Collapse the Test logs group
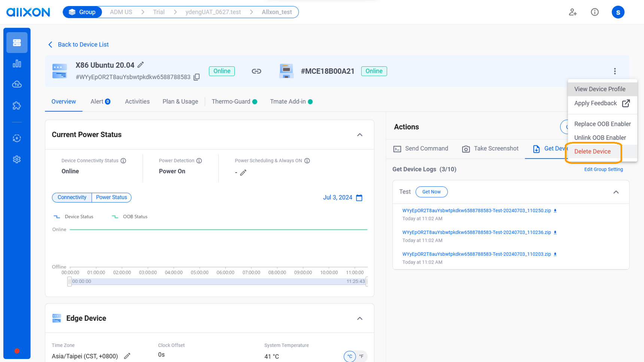This screenshot has height=362, width=644. [x=616, y=192]
